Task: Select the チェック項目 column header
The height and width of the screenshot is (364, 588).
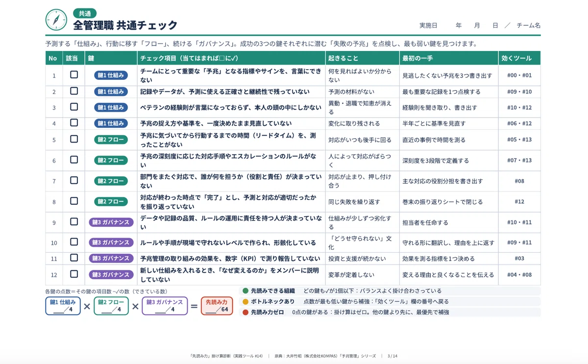Action: pyautogui.click(x=231, y=58)
